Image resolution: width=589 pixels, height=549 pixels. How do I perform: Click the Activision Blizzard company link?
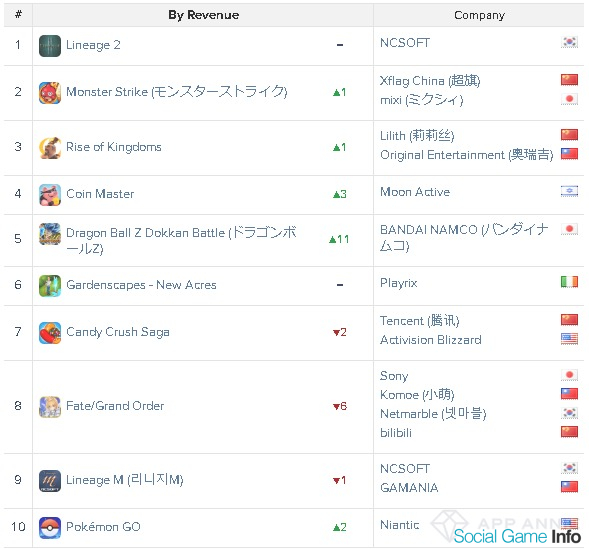pos(430,340)
